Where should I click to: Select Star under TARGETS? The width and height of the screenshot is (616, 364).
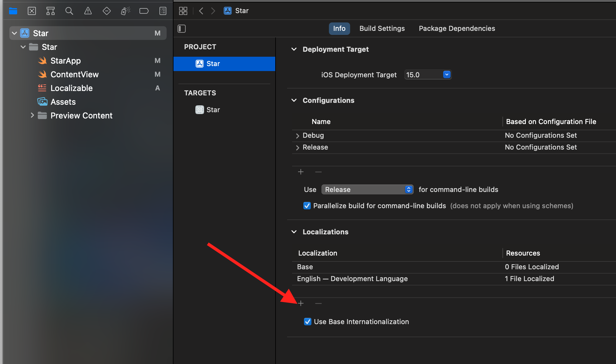[213, 110]
